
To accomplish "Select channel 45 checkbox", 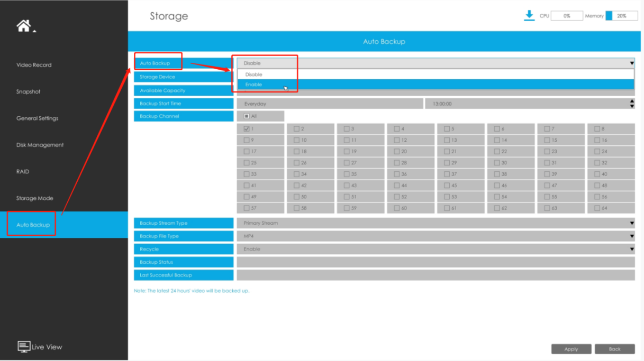I will point(447,186).
